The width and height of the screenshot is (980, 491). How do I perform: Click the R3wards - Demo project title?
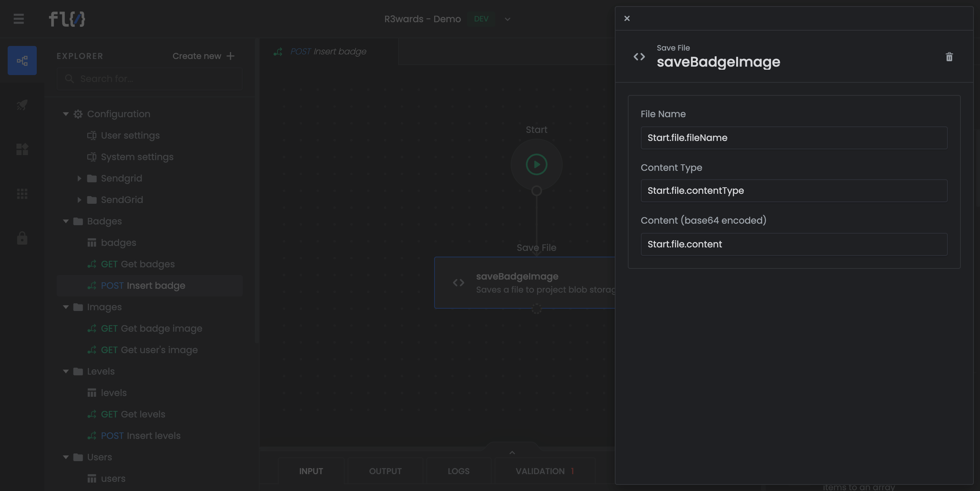coord(422,19)
